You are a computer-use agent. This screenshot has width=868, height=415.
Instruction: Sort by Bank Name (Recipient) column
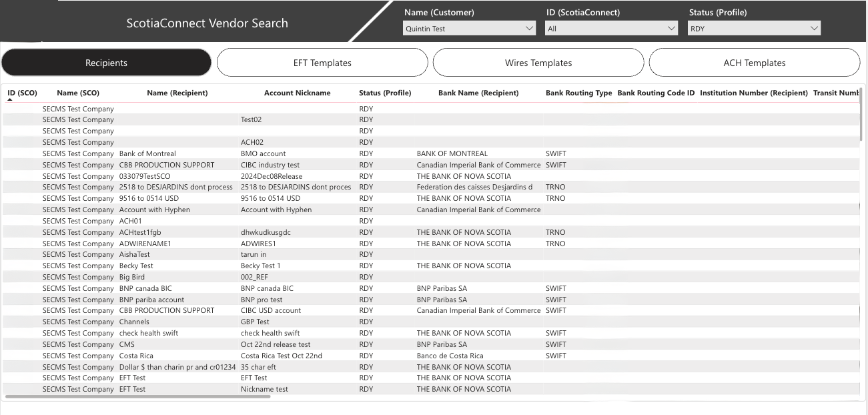click(478, 93)
